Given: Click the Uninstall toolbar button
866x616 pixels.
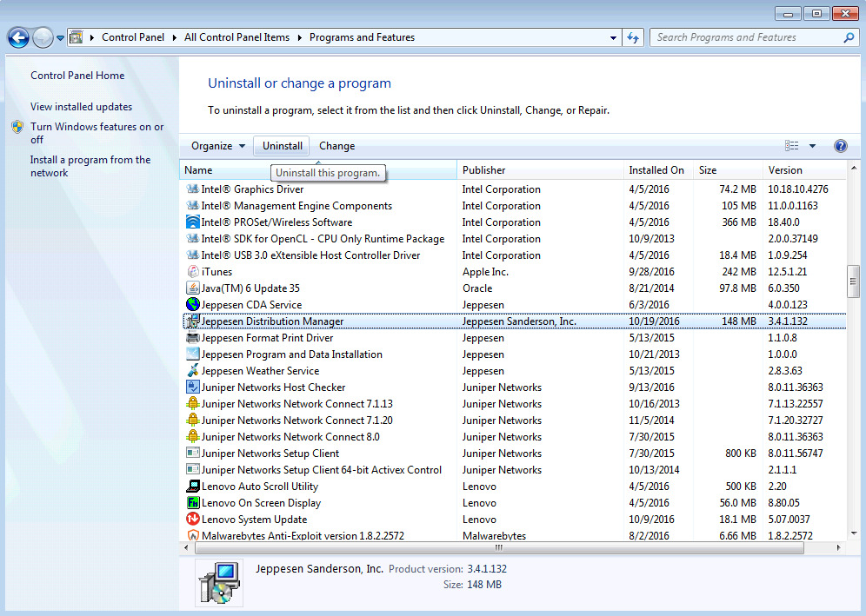Looking at the screenshot, I should tap(283, 146).
